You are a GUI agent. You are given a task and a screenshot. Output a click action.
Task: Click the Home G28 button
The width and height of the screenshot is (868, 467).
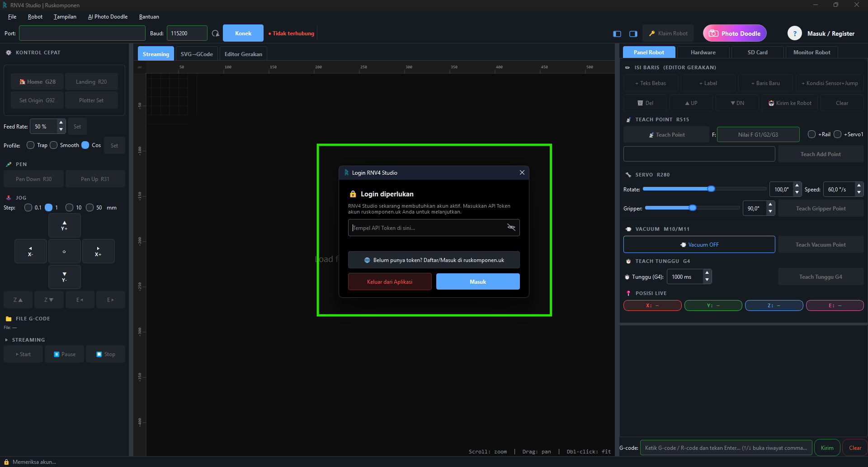tap(38, 82)
